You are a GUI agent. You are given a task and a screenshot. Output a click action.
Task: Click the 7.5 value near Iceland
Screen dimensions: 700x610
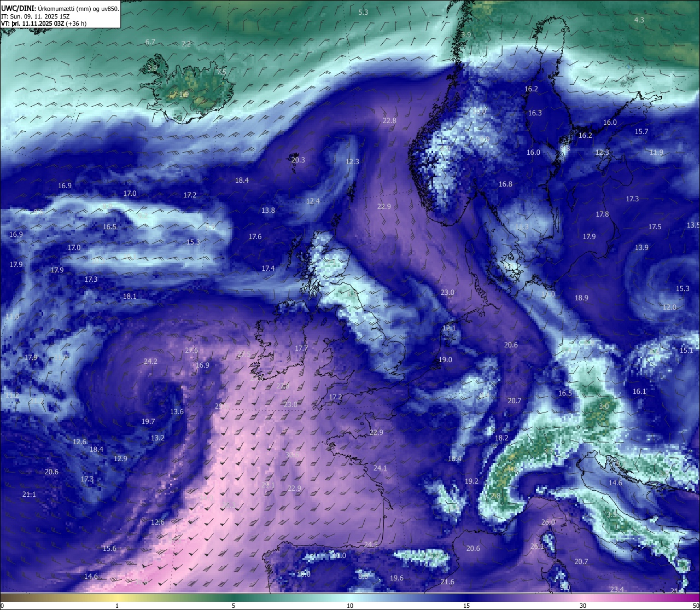(x=221, y=72)
